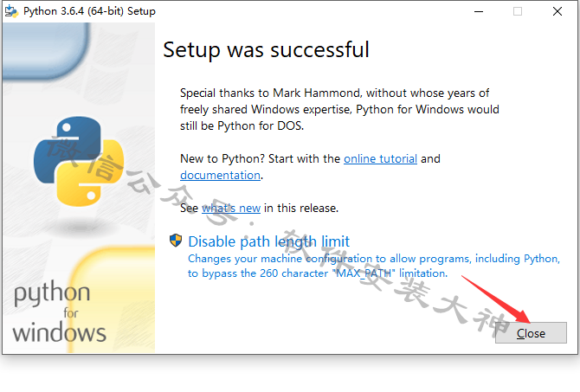Image resolution: width=580 pixels, height=392 pixels.
Task: Finish setup with the Close button
Action: tap(531, 333)
